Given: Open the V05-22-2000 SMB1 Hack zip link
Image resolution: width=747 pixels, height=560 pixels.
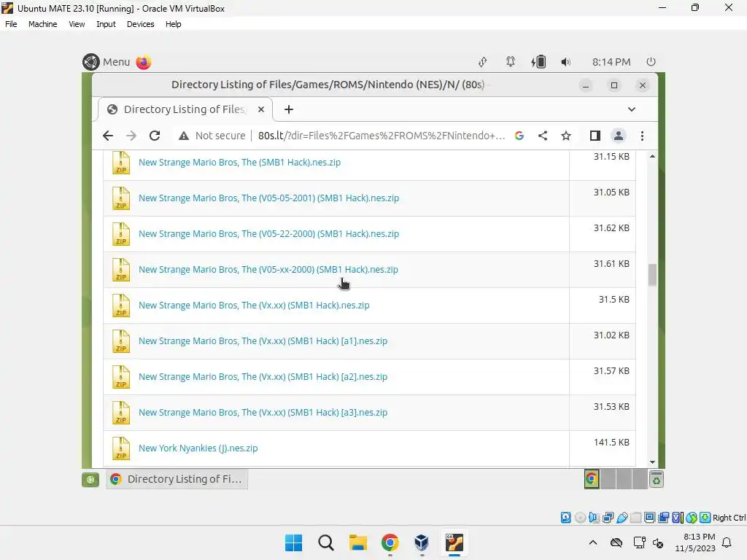Looking at the screenshot, I should coord(268,234).
